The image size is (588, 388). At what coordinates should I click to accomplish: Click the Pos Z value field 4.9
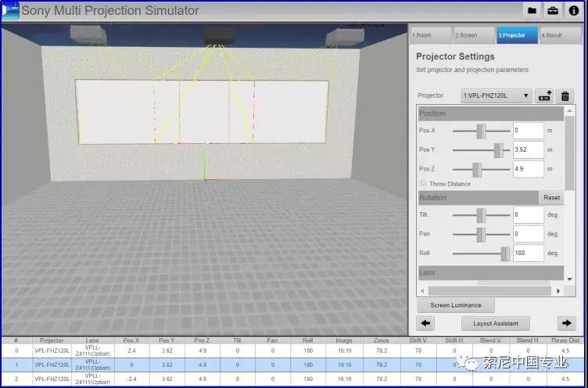tap(528, 169)
